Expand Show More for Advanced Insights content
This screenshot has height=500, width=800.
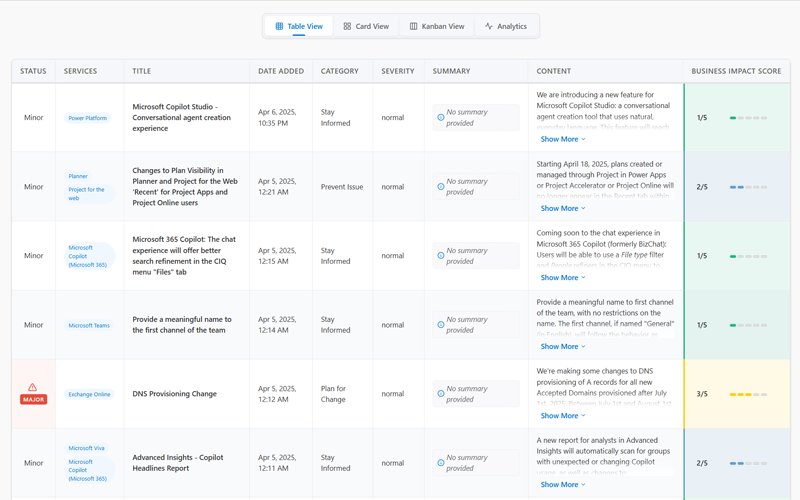point(563,485)
